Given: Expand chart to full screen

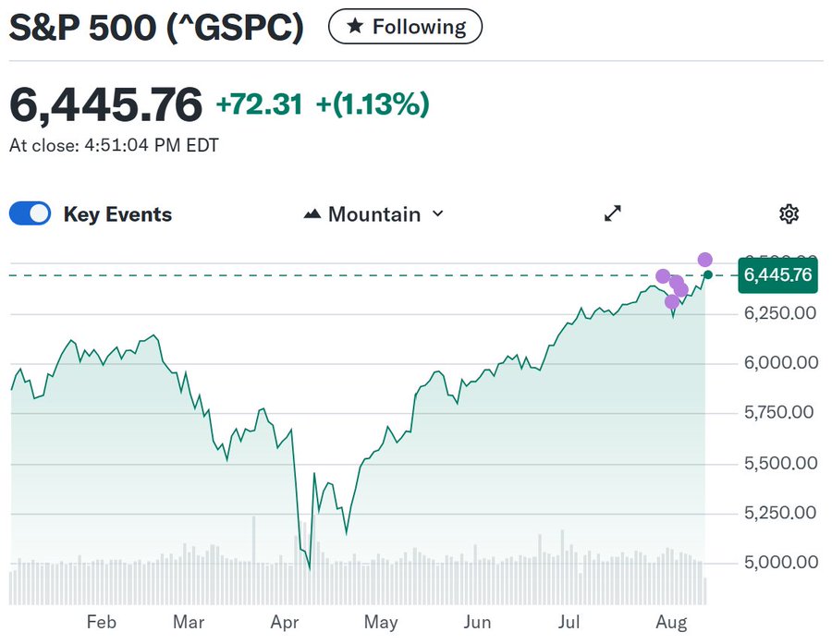Looking at the screenshot, I should [613, 214].
